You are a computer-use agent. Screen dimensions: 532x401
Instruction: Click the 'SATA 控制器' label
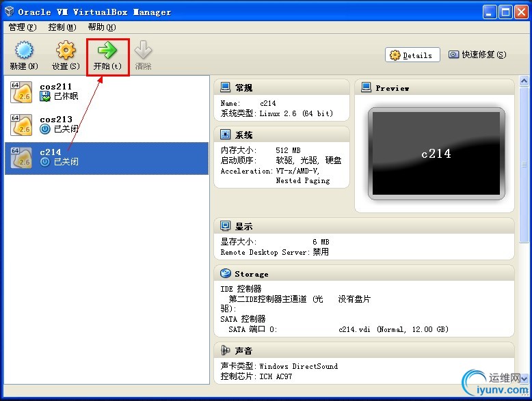click(x=243, y=318)
